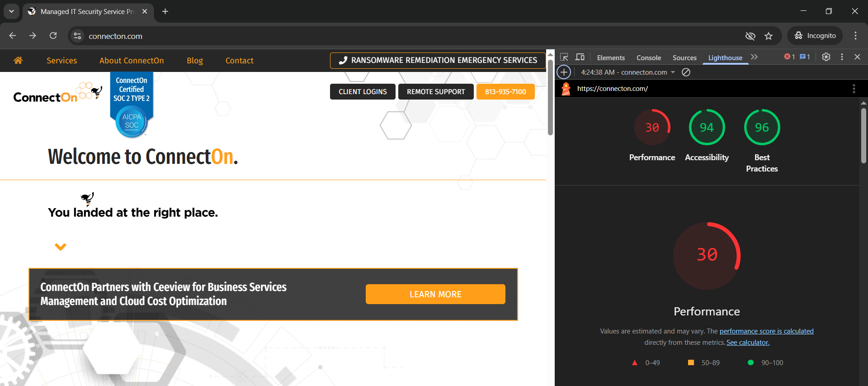
Task: Switch to the Console panel
Action: (649, 57)
